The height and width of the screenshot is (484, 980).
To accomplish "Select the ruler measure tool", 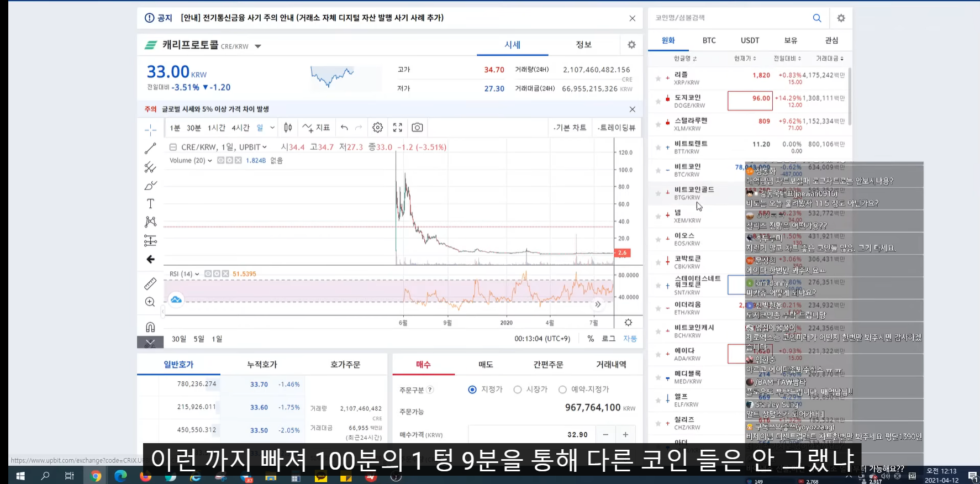I will click(x=150, y=283).
